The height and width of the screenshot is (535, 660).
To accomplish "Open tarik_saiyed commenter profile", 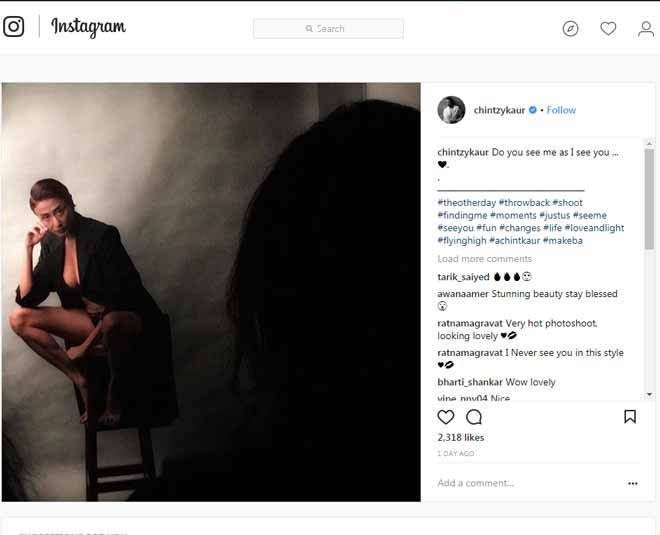I will click(463, 277).
